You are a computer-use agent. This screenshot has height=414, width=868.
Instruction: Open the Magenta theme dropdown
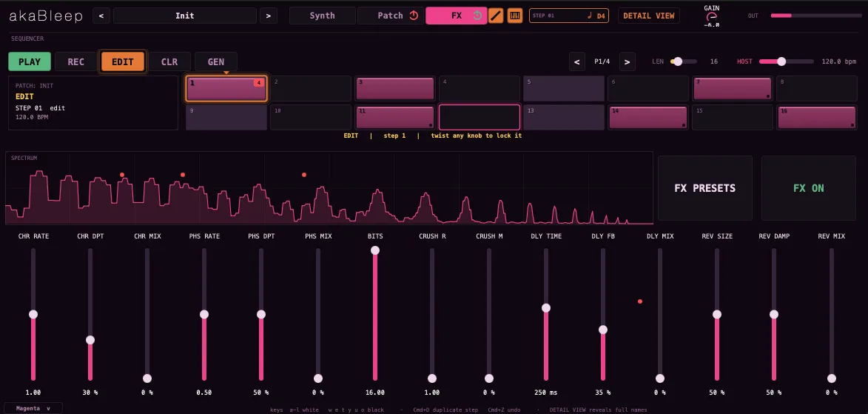(x=32, y=409)
